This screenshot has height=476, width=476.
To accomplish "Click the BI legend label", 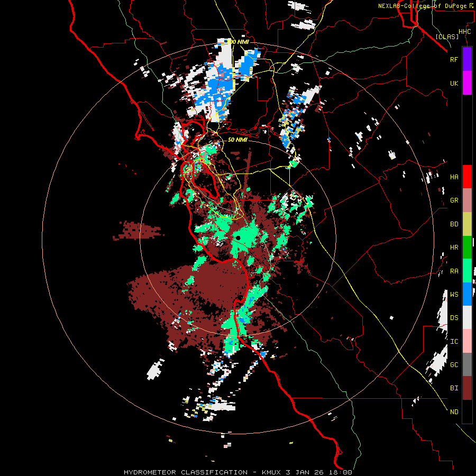I will (454, 388).
